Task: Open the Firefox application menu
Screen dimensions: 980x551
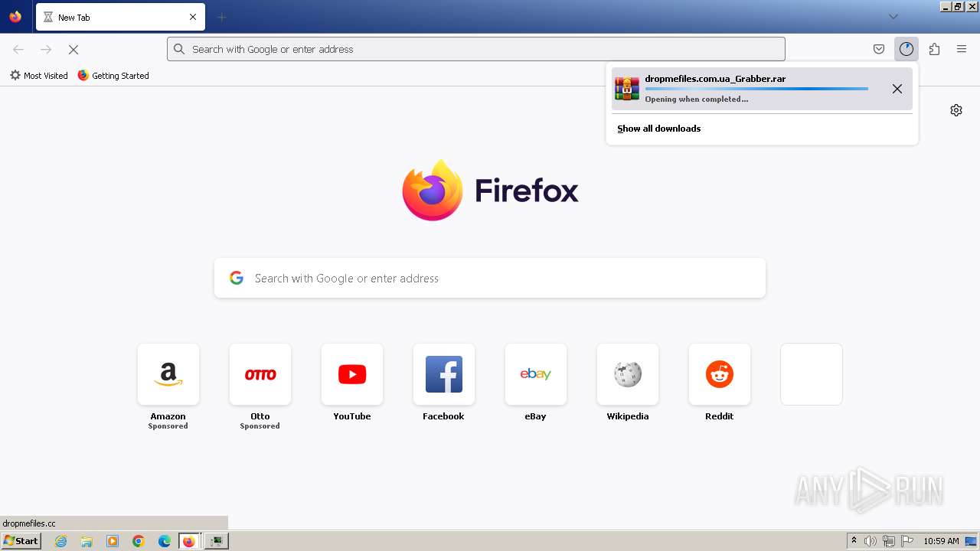Action: (x=962, y=49)
